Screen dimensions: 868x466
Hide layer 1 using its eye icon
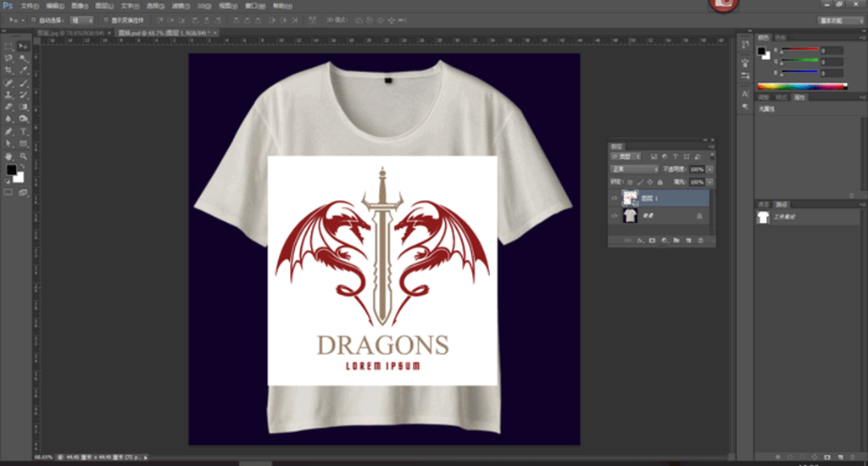tap(615, 198)
